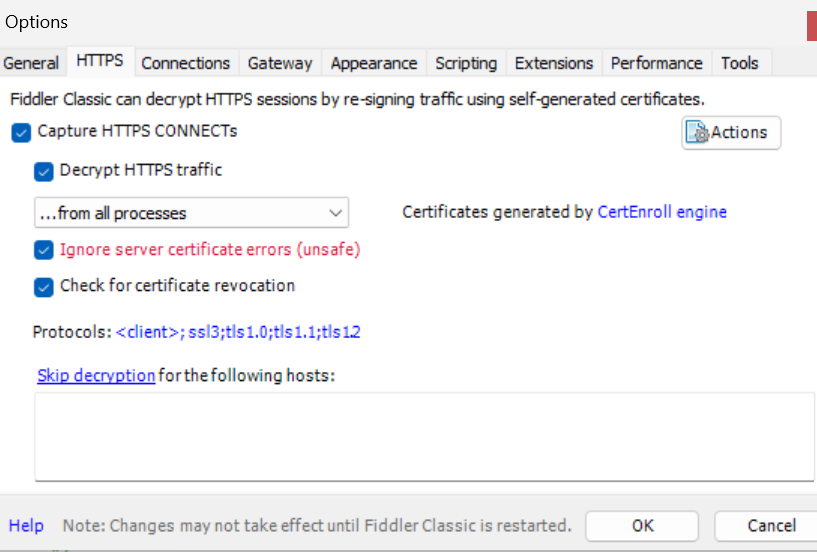Switch to the Appearance tab
The image size is (817, 552).
click(374, 63)
